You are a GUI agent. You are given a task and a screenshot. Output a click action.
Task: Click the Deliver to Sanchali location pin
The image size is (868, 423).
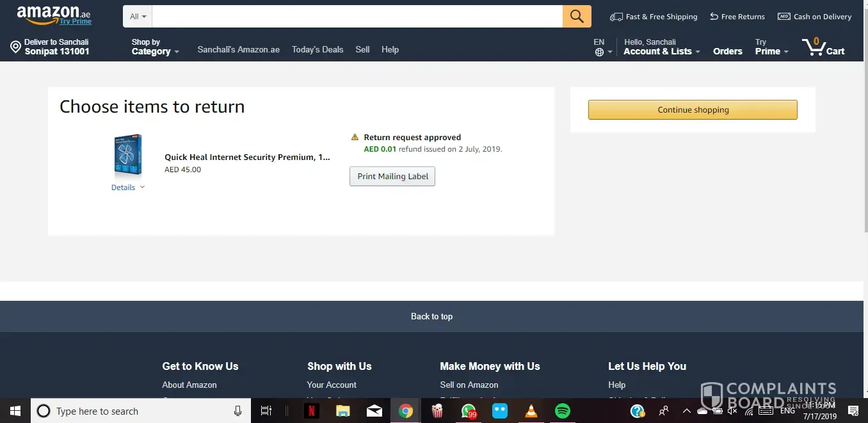[x=15, y=47]
